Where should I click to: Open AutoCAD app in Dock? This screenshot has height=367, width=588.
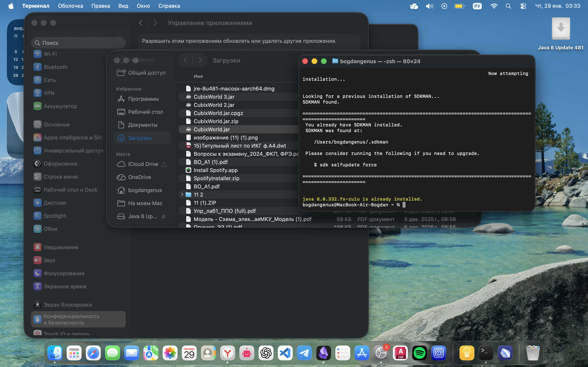400,353
